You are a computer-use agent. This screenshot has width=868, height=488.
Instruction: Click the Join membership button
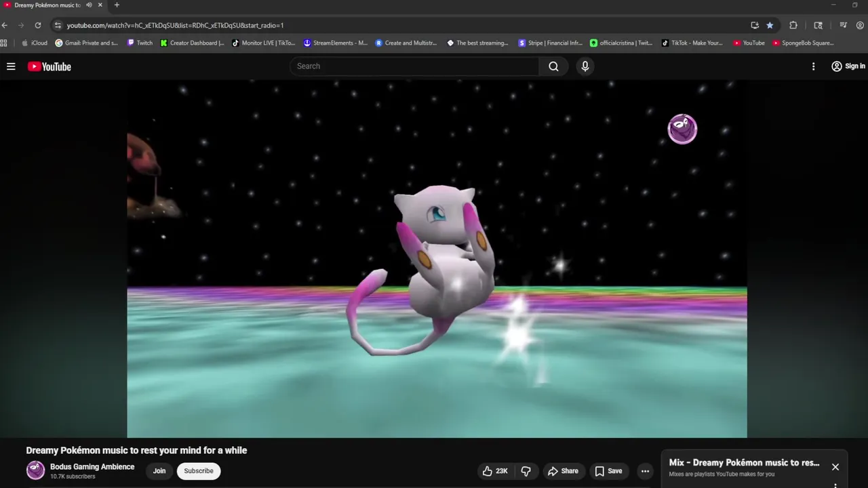point(159,471)
